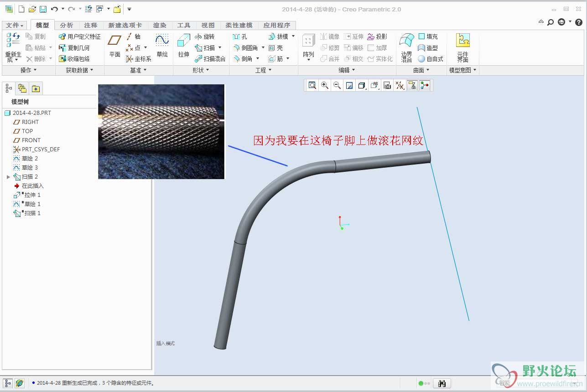Open a file with the folder icon
Image resolution: width=587 pixels, height=392 pixels.
[x=32, y=9]
